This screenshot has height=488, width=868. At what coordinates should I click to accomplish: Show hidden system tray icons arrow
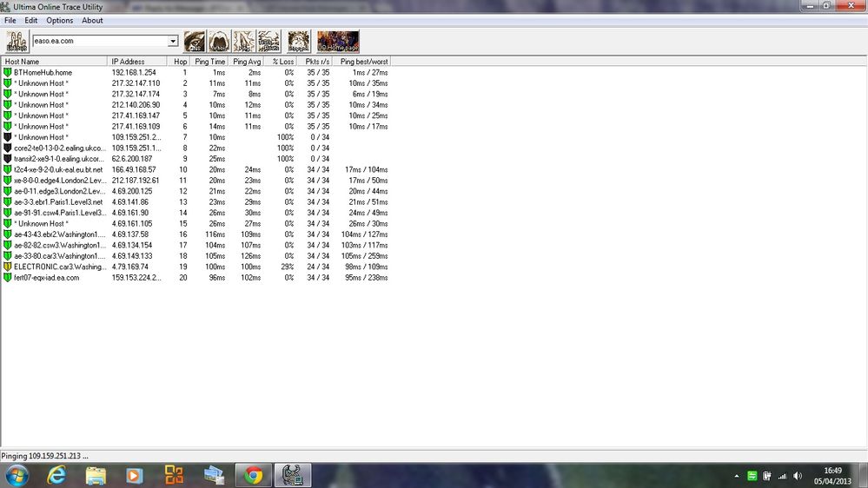[x=737, y=476]
